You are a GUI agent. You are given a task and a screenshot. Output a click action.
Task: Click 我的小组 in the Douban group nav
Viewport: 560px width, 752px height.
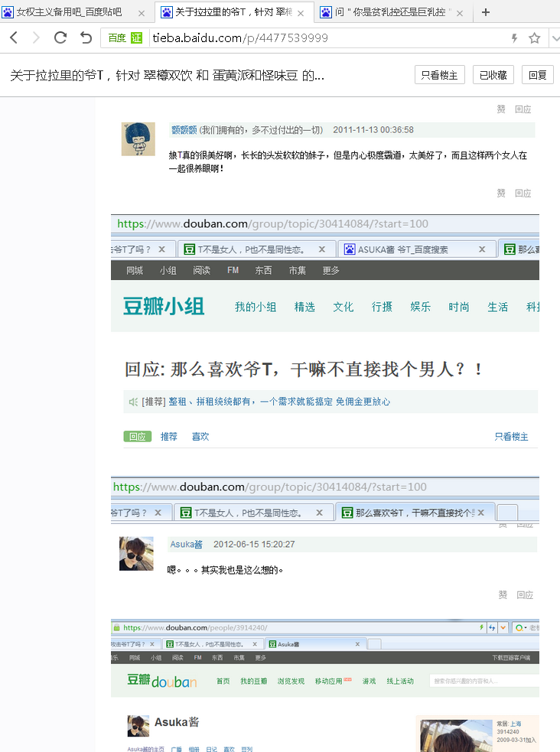[256, 307]
